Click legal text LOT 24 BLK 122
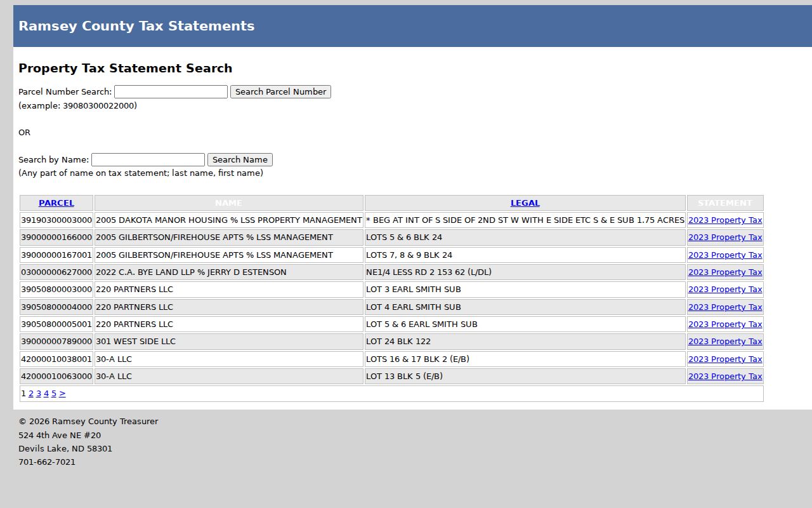 398,342
